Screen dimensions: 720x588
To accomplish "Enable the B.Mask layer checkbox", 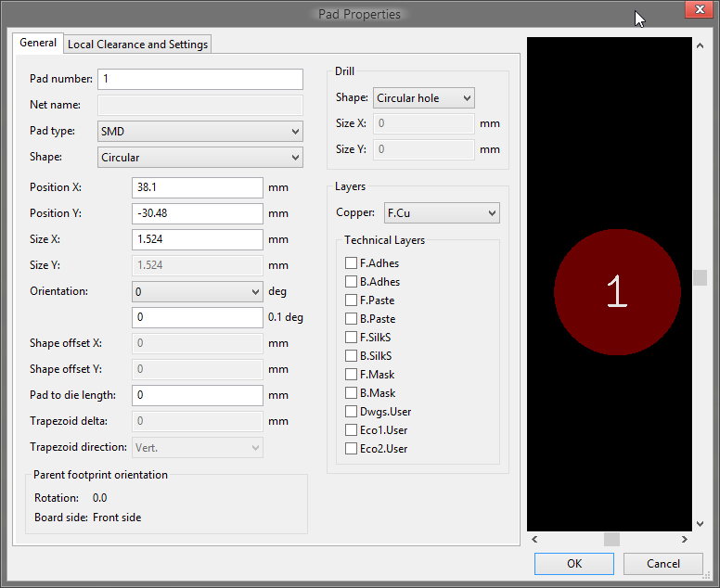I will coord(351,393).
